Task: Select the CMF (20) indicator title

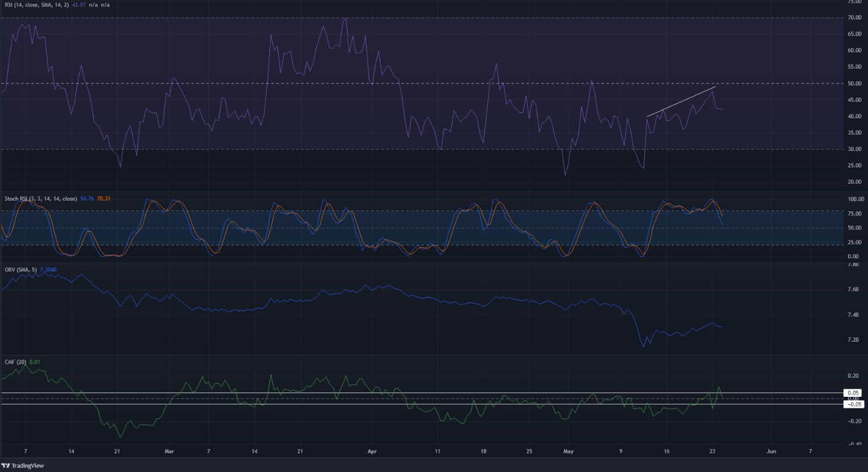Action: click(15, 362)
